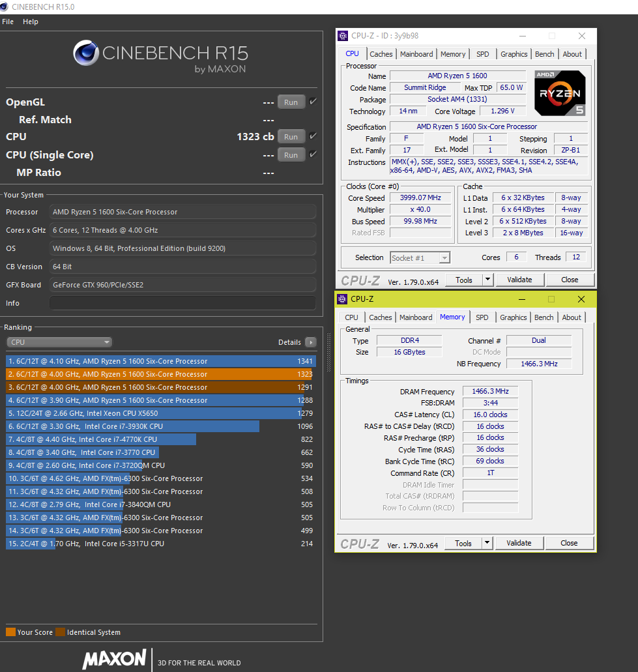Toggle the CPU test checkbox

coord(313,136)
